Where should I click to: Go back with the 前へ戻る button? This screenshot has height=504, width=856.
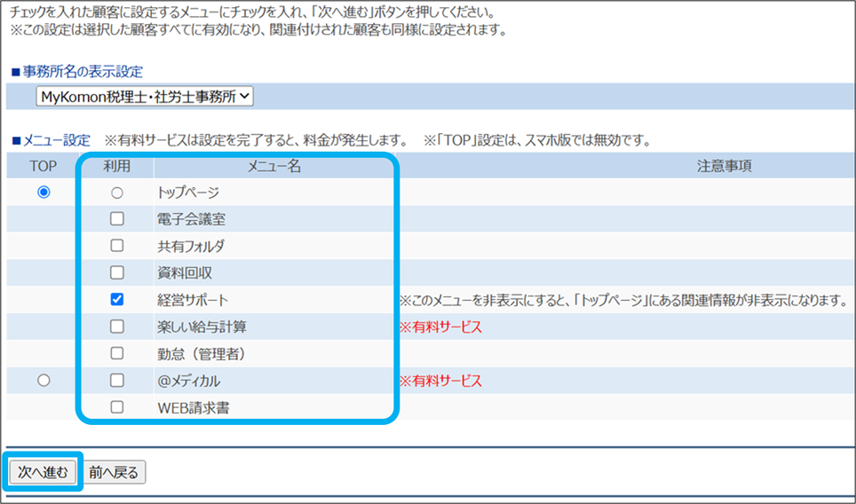114,473
